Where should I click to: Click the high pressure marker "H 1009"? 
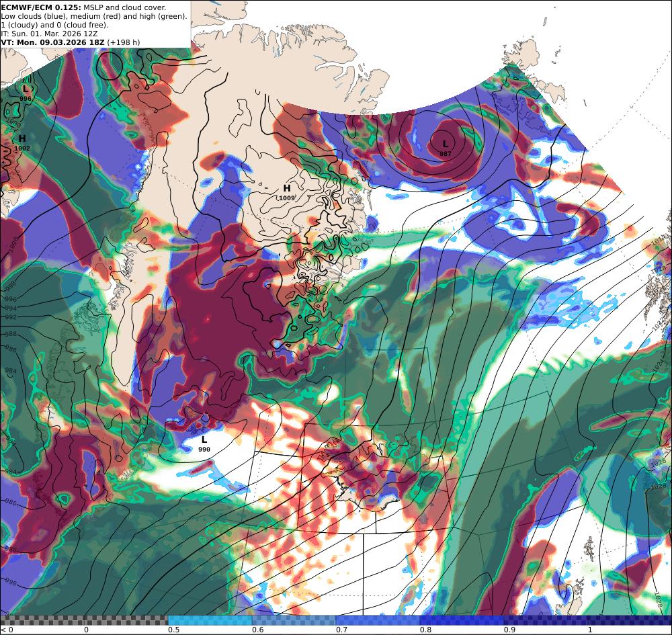coord(287,192)
